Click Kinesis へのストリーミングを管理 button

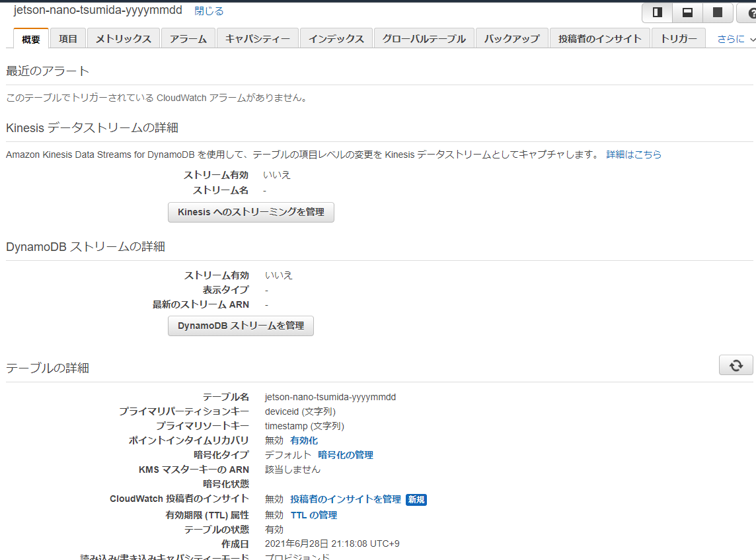pos(250,212)
